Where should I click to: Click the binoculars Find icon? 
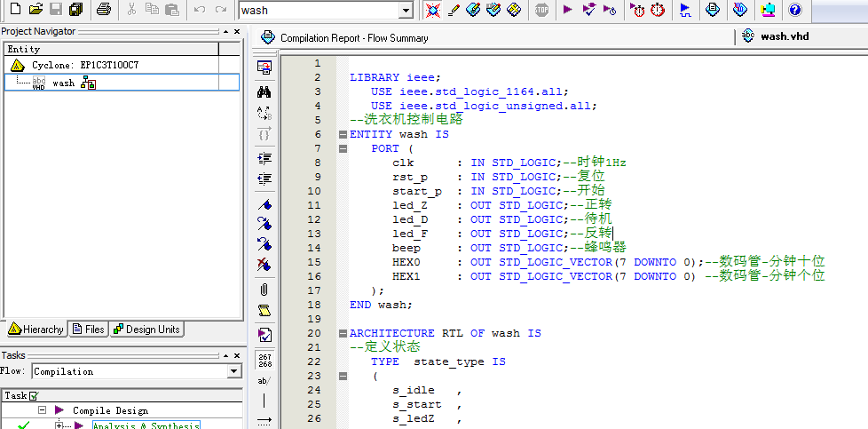point(264,91)
